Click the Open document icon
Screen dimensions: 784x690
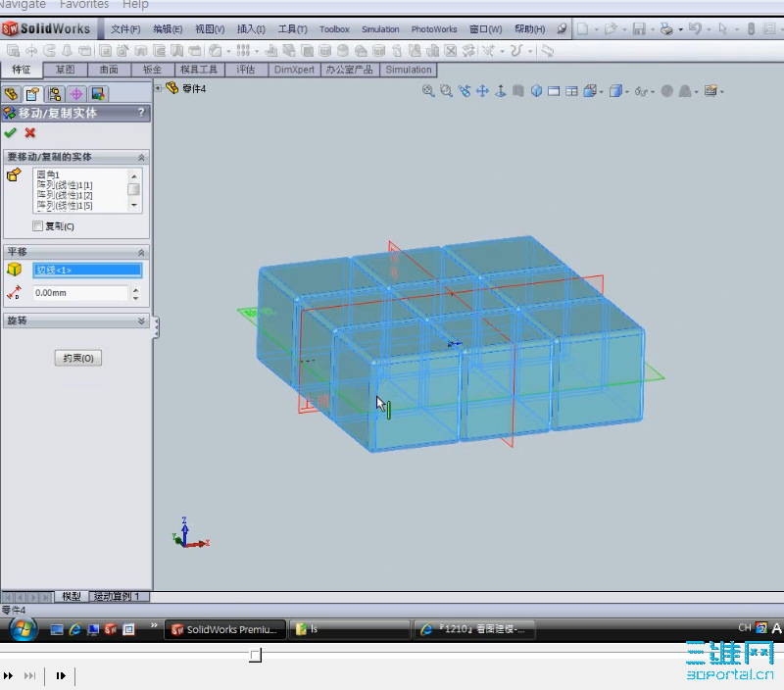coord(610,28)
